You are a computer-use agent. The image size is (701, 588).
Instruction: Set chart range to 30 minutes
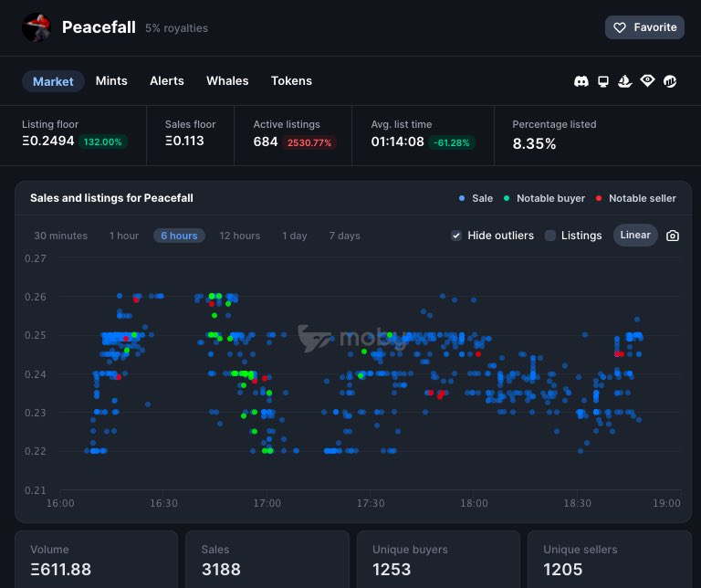coord(61,236)
